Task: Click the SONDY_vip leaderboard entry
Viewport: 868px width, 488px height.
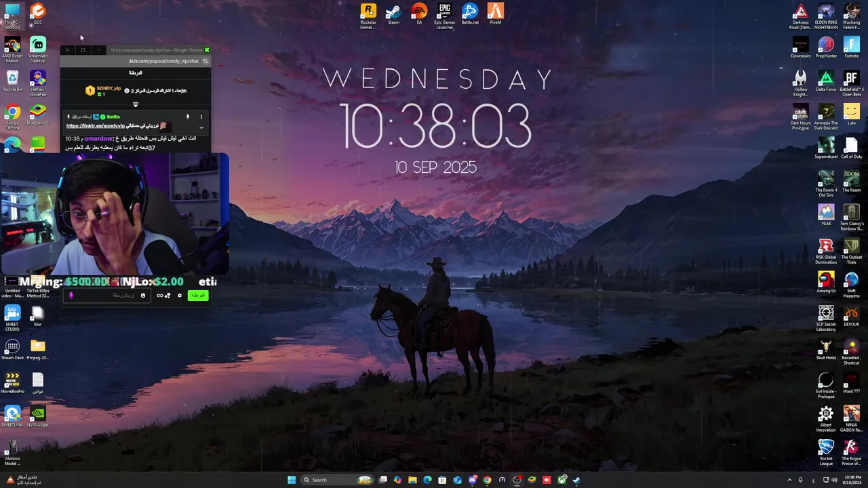Action: pyautogui.click(x=103, y=91)
